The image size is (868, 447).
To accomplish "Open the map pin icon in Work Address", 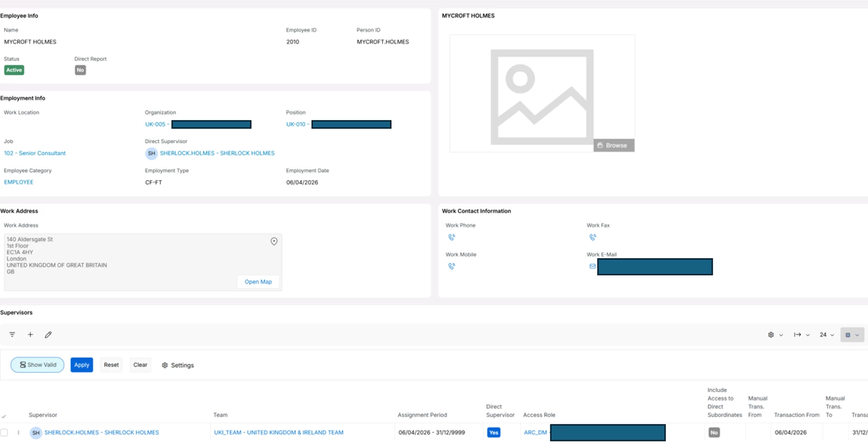I will click(274, 241).
